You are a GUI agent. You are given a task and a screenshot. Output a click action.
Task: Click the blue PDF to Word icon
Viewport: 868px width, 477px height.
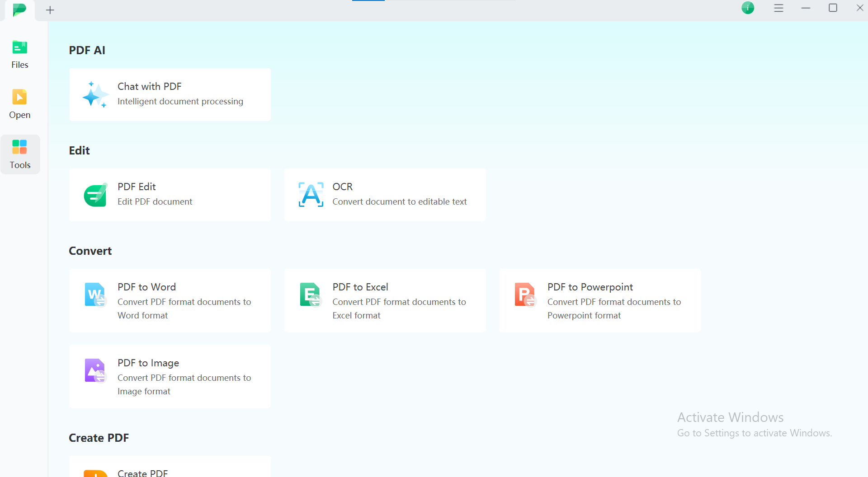tap(95, 295)
